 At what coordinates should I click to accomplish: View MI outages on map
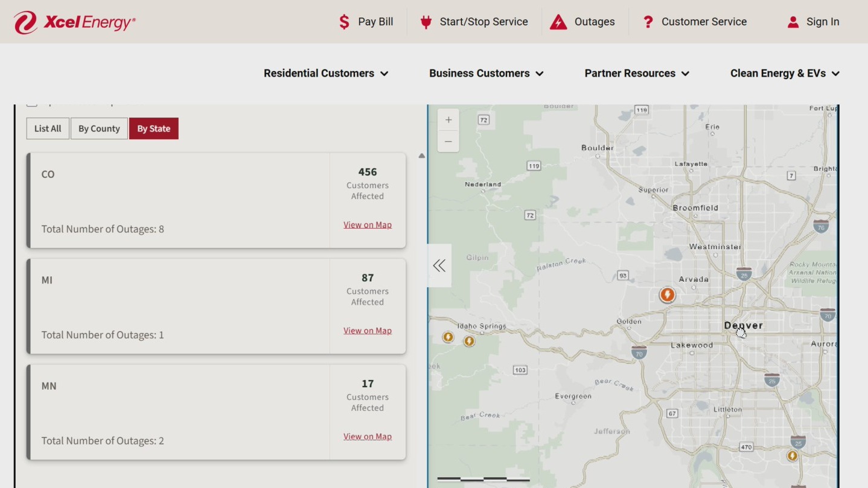368,331
